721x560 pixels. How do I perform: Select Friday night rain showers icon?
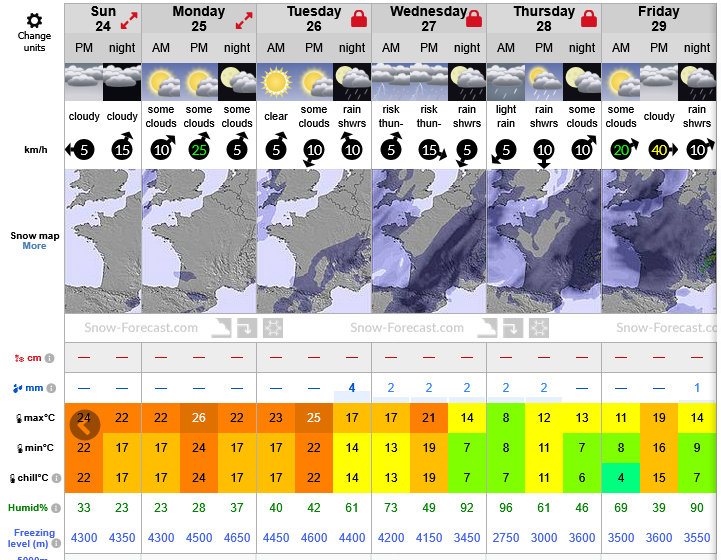(697, 82)
